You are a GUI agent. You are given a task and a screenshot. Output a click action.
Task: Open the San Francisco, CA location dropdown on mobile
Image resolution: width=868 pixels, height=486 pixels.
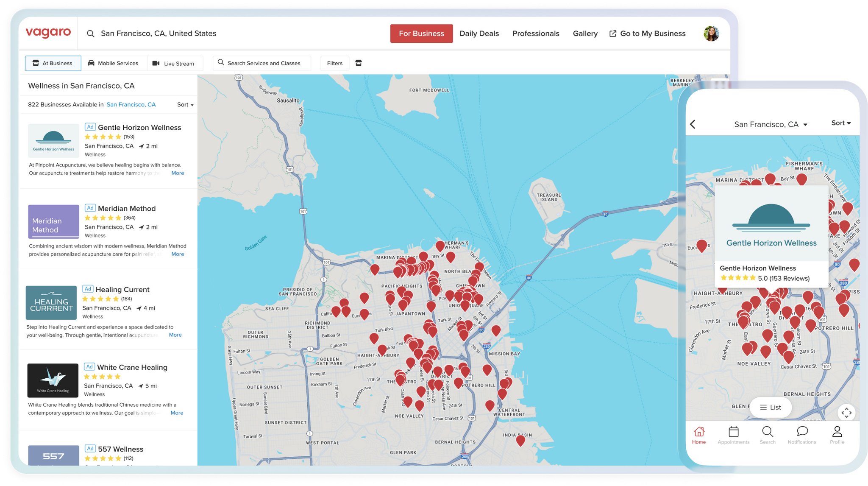pos(771,124)
